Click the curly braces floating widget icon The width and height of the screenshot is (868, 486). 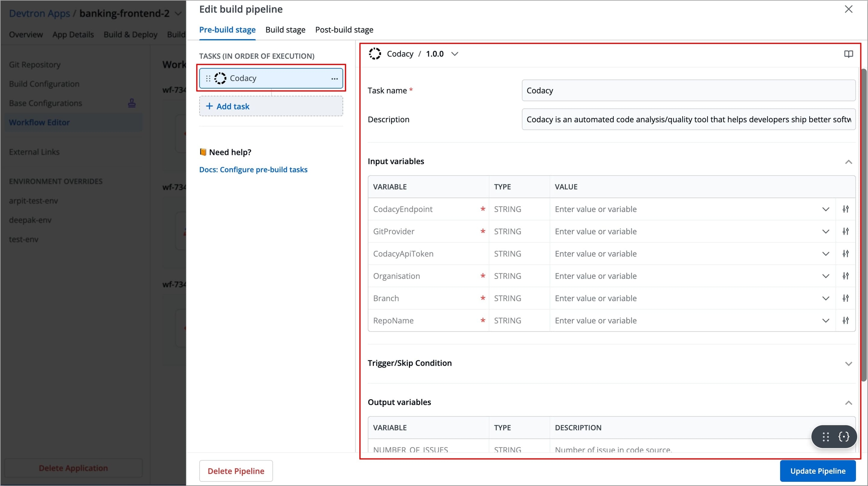click(844, 437)
